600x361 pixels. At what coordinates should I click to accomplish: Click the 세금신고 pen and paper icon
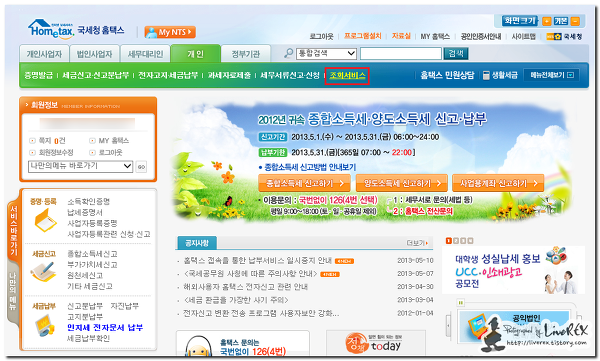click(x=43, y=271)
